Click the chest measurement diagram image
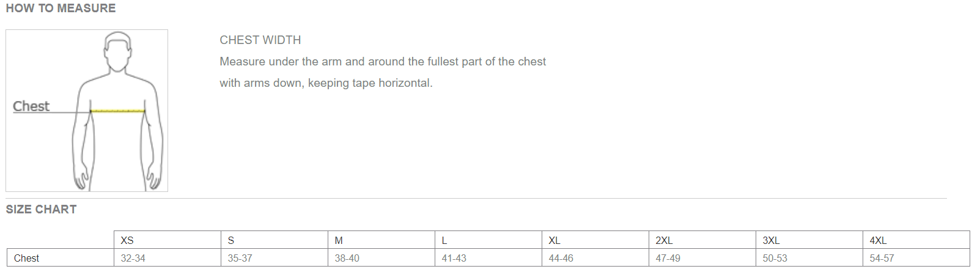 click(87, 111)
